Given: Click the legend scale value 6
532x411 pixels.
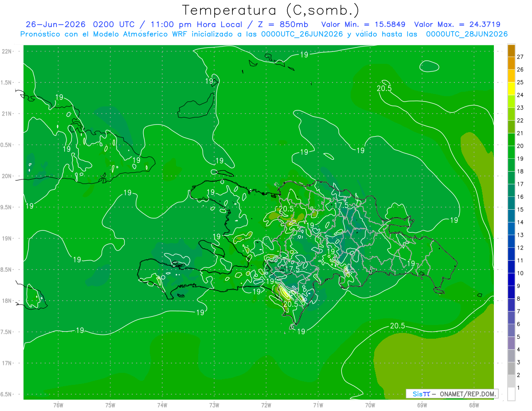Looking at the screenshot, I should pos(519,324).
